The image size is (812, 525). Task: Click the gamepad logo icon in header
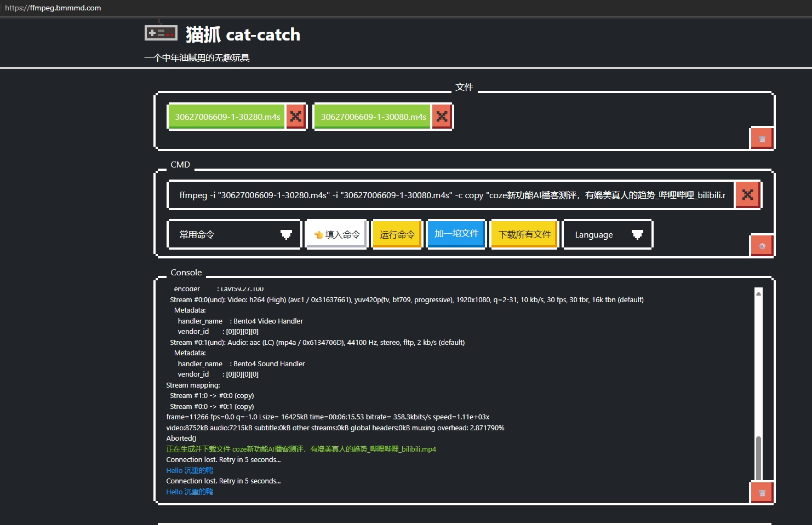(161, 33)
